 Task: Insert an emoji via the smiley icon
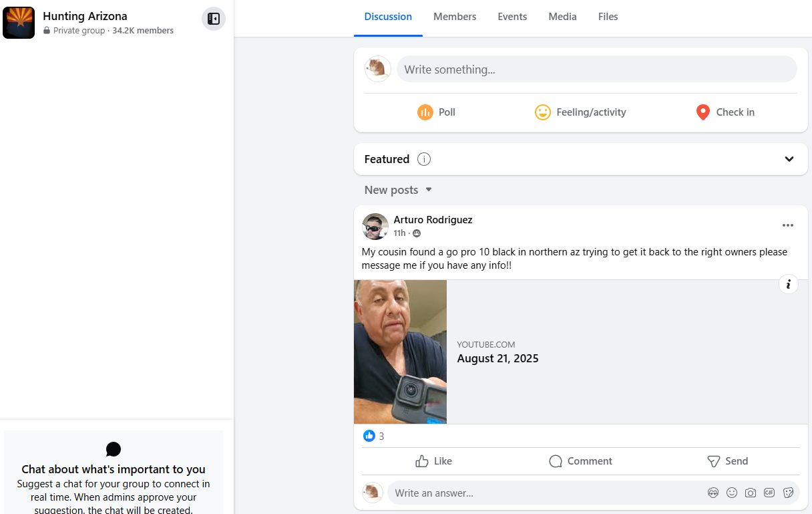pos(732,493)
